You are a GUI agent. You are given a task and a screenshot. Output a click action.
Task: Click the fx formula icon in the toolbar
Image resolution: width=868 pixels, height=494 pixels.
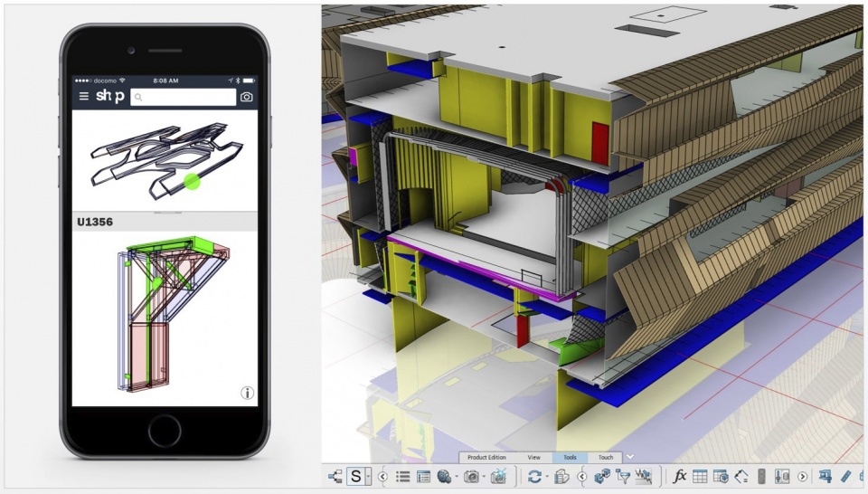(x=679, y=476)
